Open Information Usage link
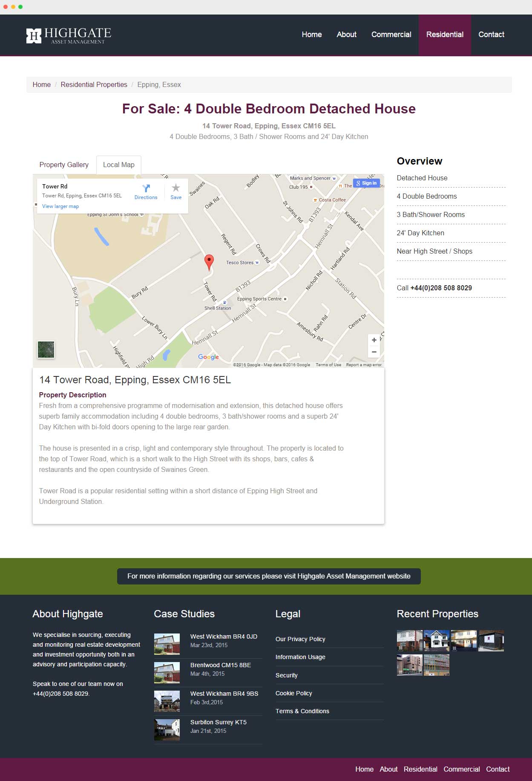 point(300,657)
